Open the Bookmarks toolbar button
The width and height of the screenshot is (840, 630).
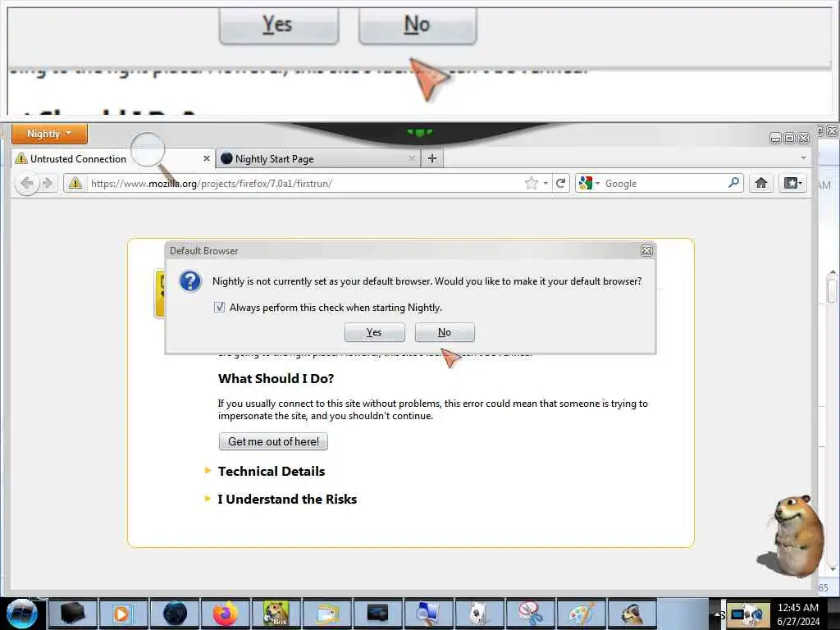793,183
